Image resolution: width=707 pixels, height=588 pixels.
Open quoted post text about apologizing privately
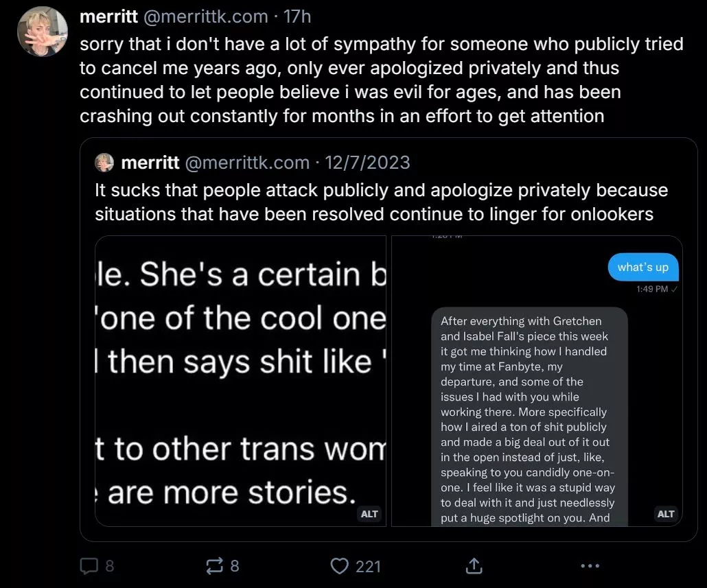381,202
